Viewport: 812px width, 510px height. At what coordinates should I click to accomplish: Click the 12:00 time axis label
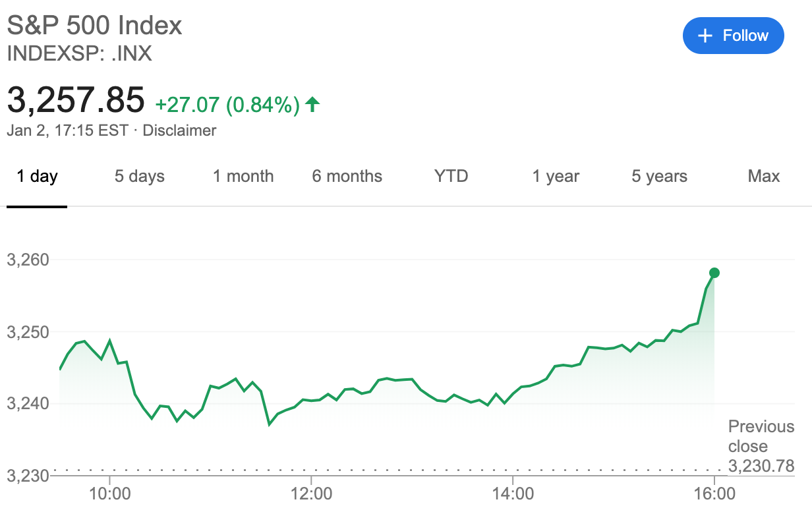(311, 493)
